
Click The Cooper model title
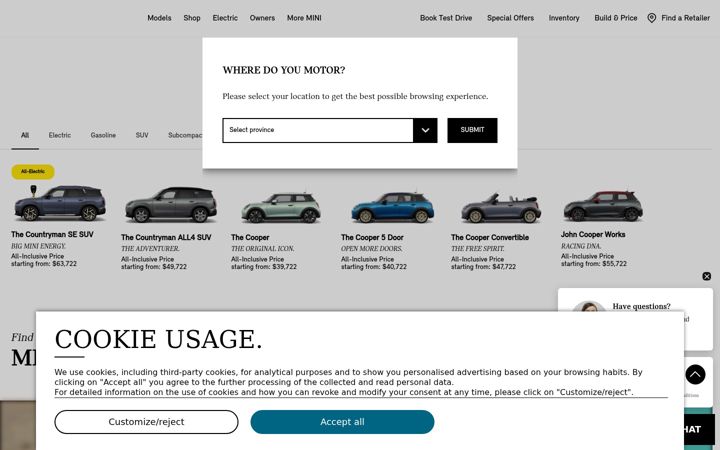tap(250, 237)
